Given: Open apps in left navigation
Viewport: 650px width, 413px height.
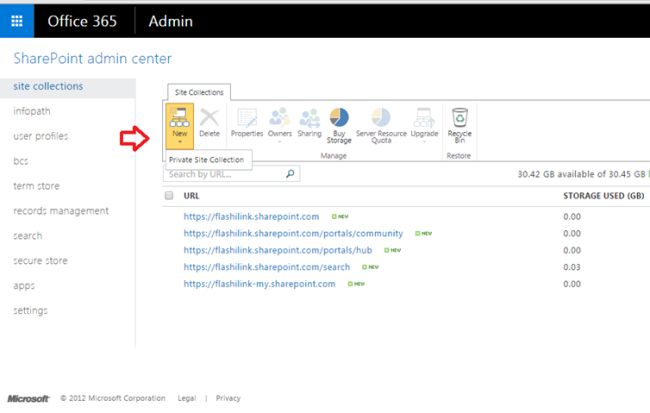Looking at the screenshot, I should pos(24,286).
